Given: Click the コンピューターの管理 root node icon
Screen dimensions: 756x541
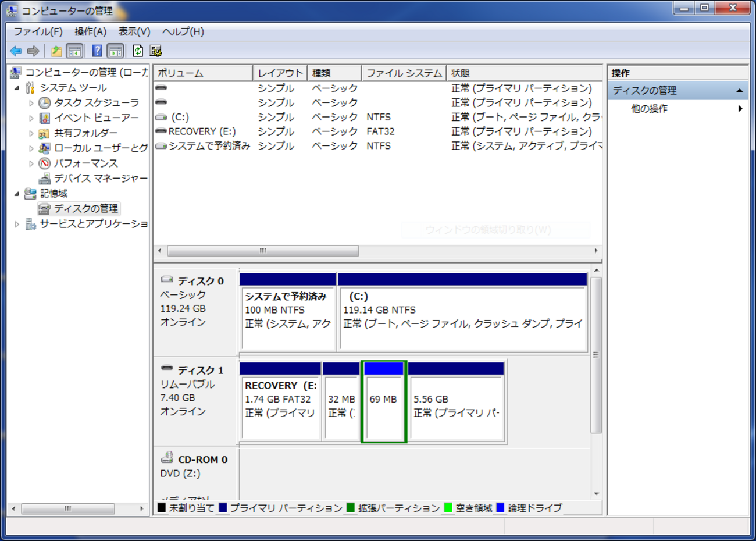Looking at the screenshot, I should (x=16, y=73).
